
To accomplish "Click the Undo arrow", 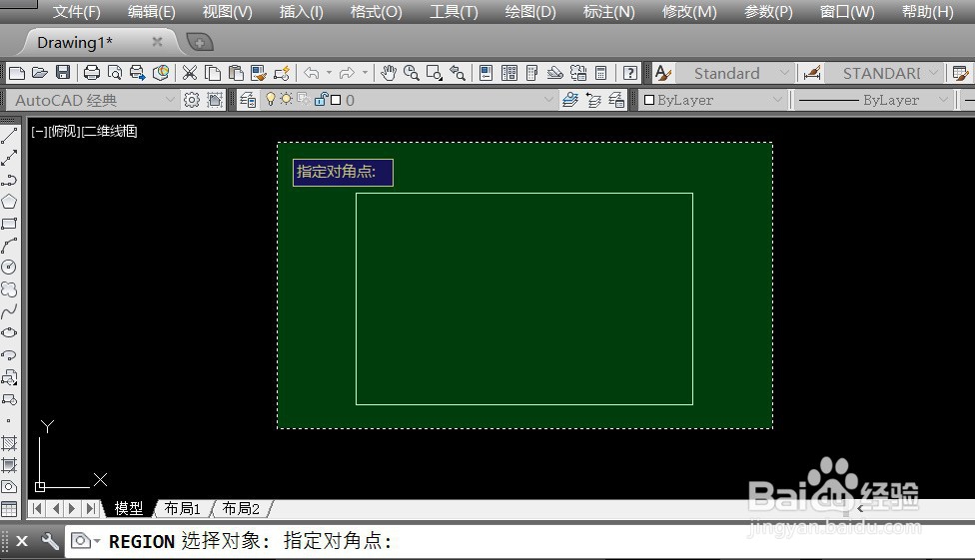I will 311,73.
